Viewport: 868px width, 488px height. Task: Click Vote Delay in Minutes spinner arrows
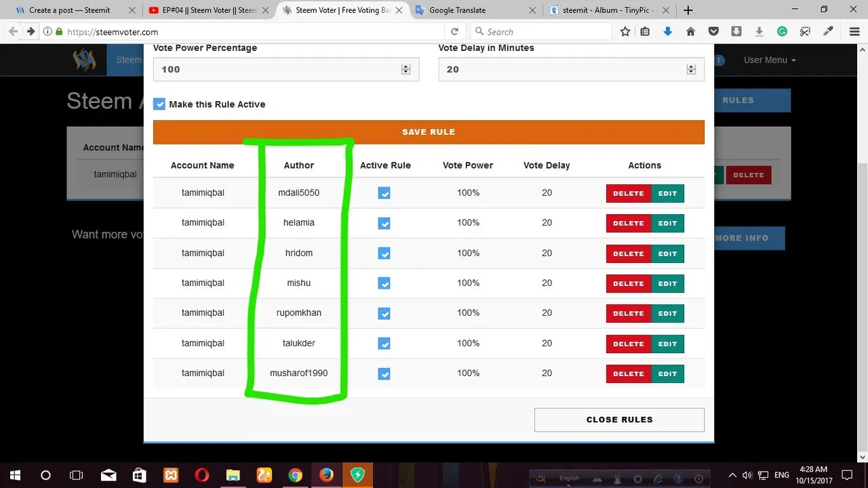coord(691,69)
